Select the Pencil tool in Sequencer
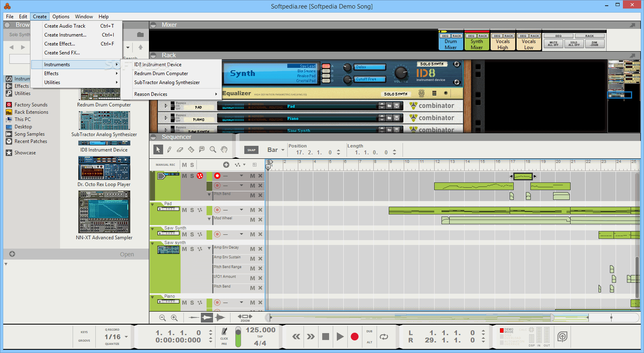 click(x=169, y=149)
